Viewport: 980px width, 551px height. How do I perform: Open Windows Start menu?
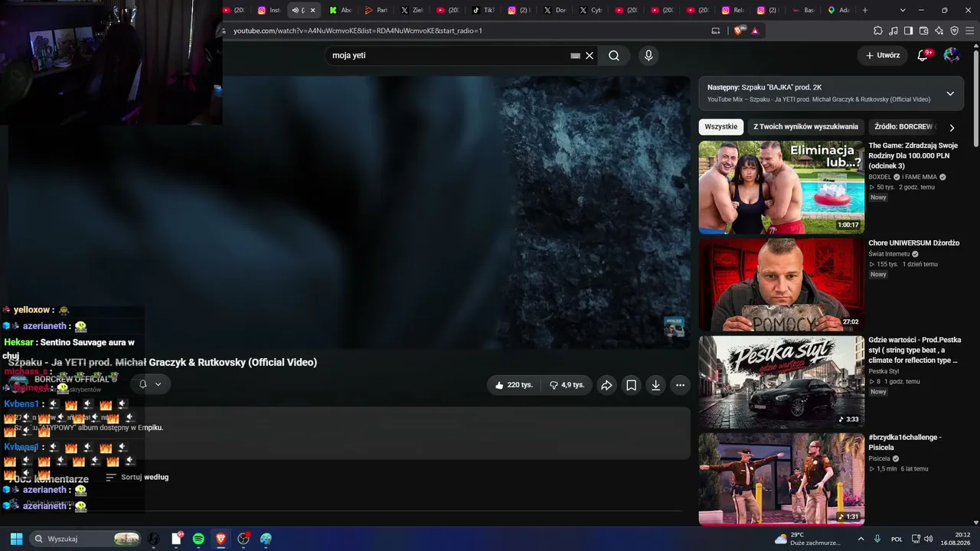[16, 539]
